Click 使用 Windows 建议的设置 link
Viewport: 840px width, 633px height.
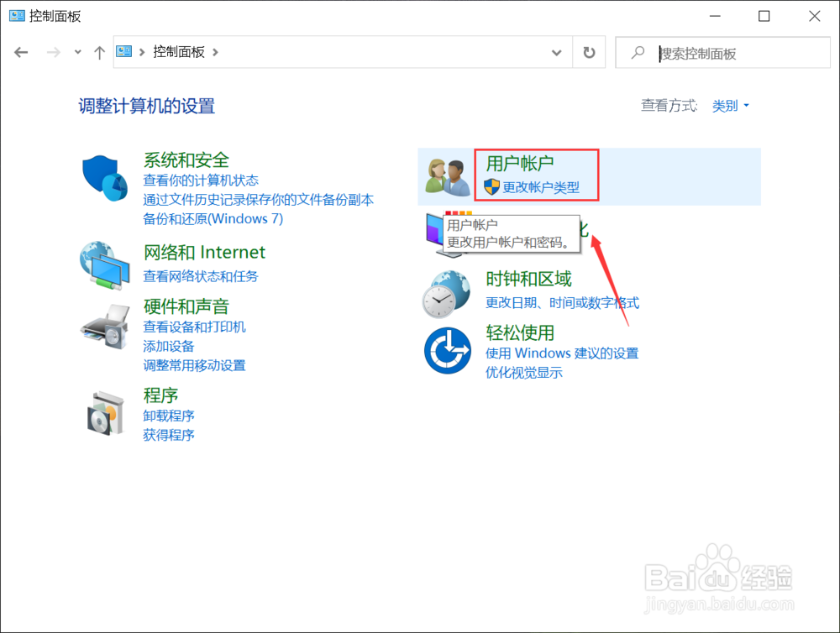click(x=562, y=353)
